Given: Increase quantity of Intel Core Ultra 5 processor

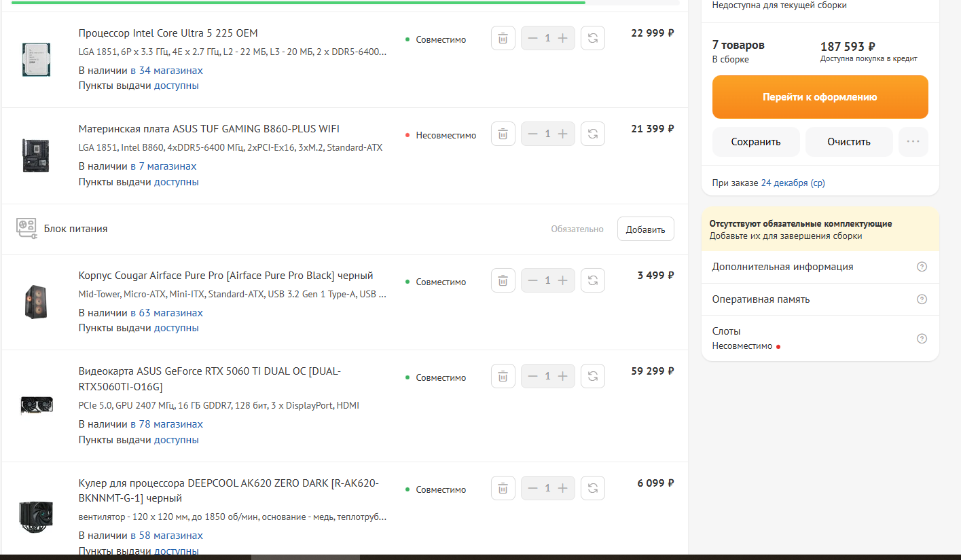Looking at the screenshot, I should point(562,38).
